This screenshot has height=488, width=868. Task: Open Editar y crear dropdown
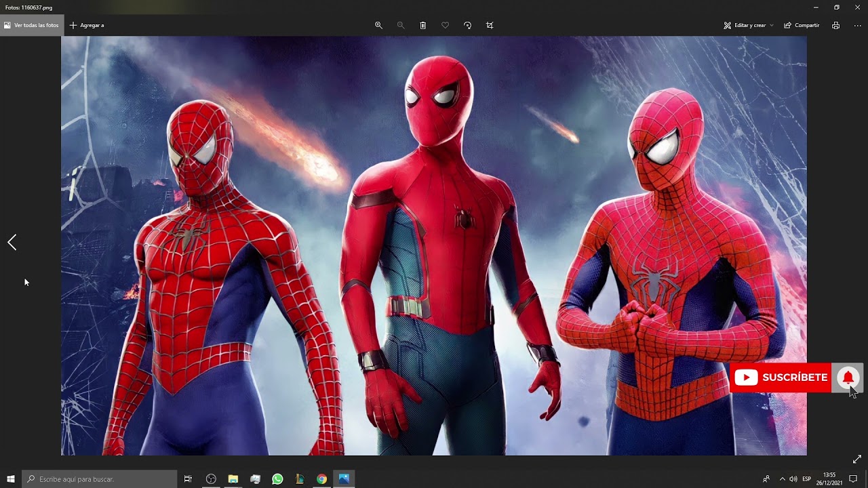click(749, 25)
